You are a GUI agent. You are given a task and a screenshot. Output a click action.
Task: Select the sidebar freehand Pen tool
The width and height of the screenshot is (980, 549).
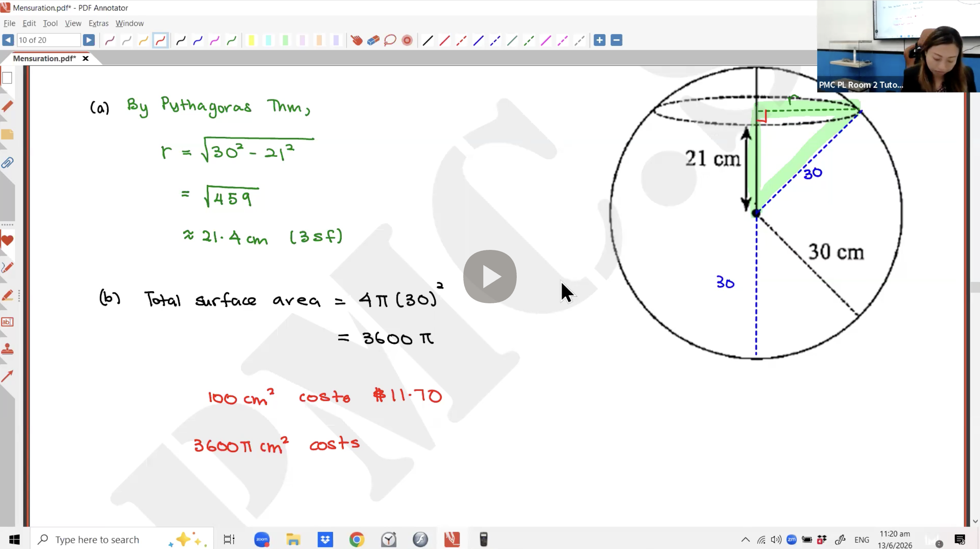click(7, 267)
